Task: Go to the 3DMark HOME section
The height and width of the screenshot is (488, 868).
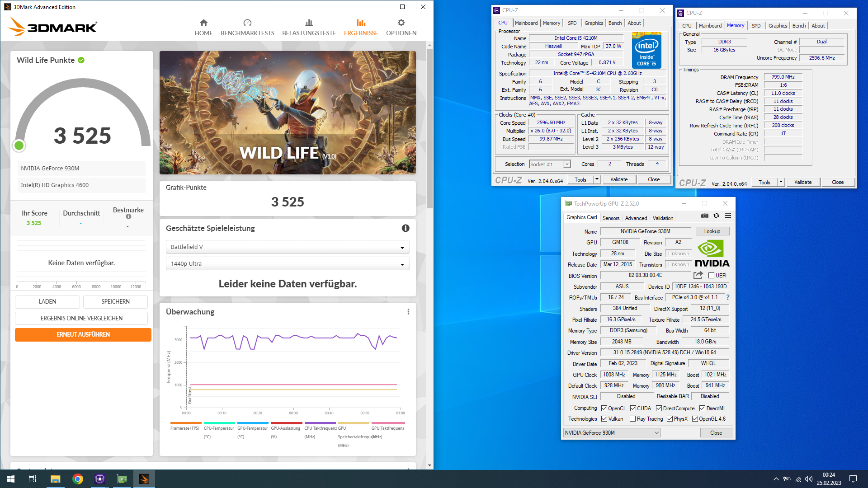Action: [204, 27]
